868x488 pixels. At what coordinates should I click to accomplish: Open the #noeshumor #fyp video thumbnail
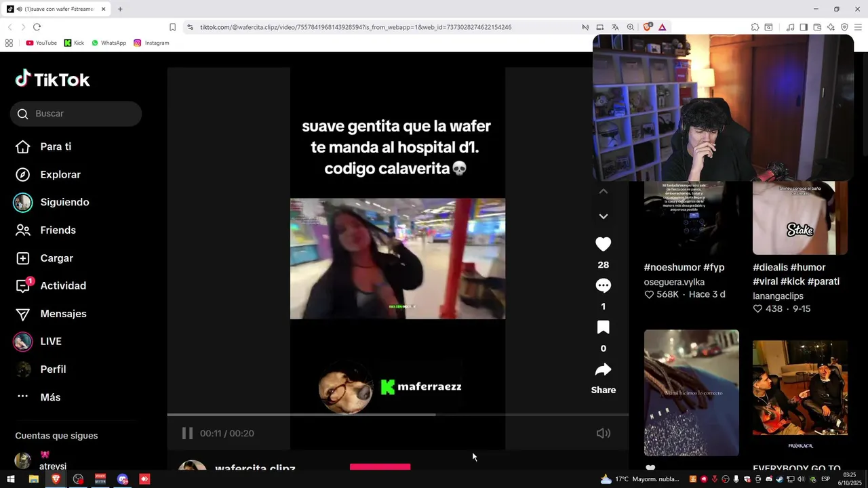coord(691,218)
